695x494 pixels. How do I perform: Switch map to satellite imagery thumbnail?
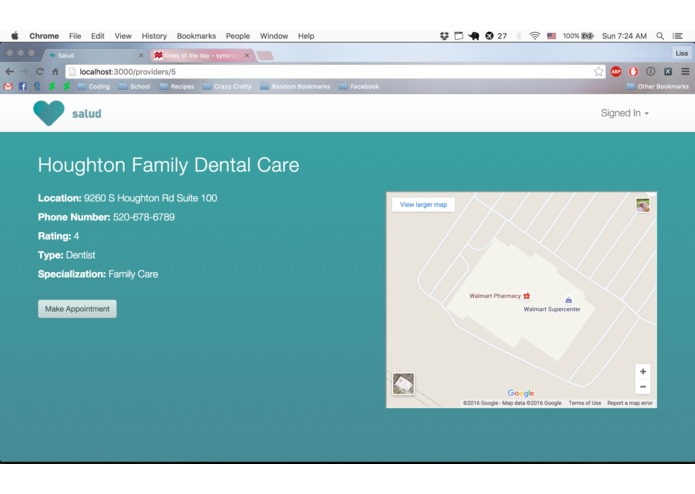(403, 384)
